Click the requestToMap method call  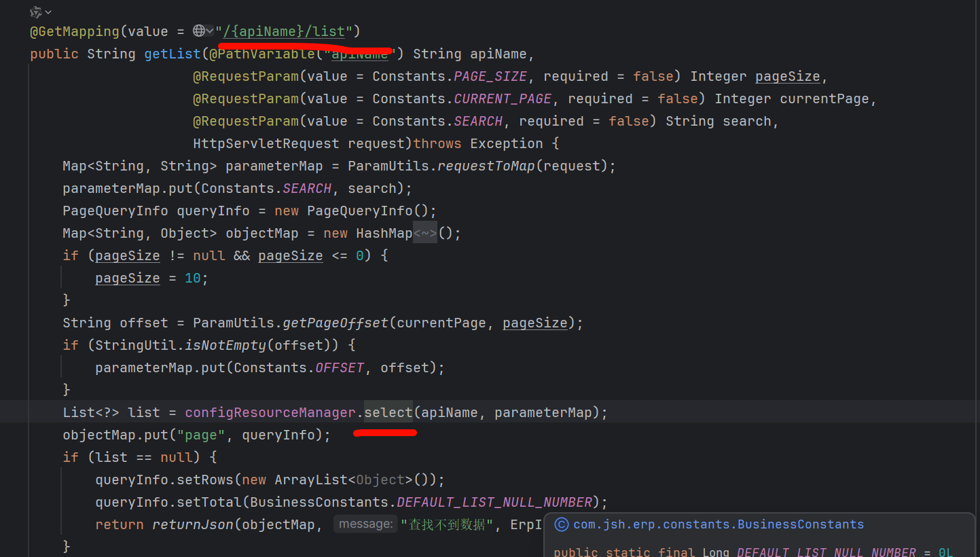(486, 166)
